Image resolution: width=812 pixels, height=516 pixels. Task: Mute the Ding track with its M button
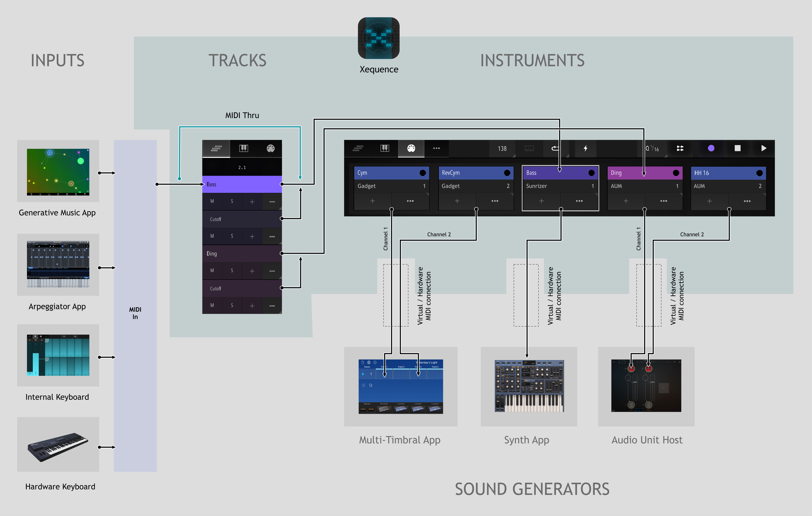212,271
